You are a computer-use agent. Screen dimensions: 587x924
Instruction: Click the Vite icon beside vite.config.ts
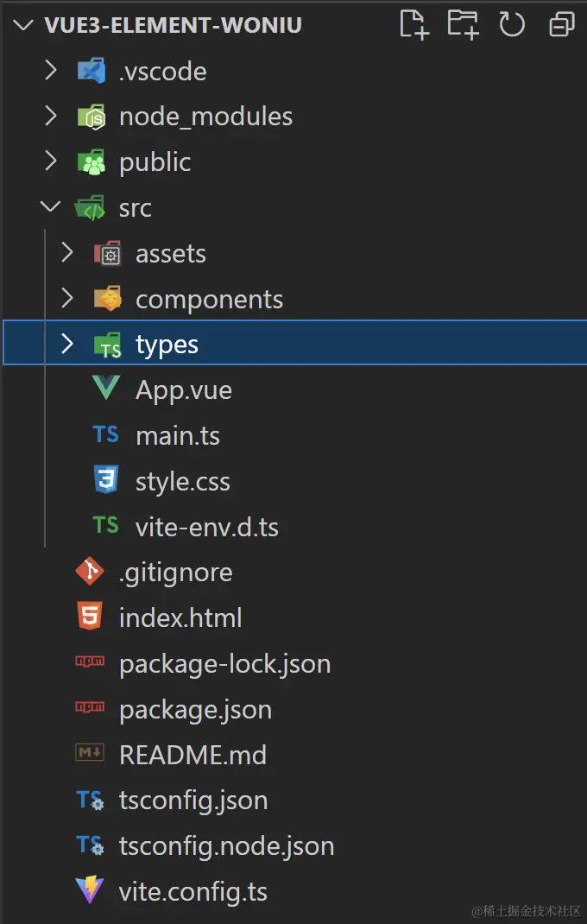[x=90, y=890]
